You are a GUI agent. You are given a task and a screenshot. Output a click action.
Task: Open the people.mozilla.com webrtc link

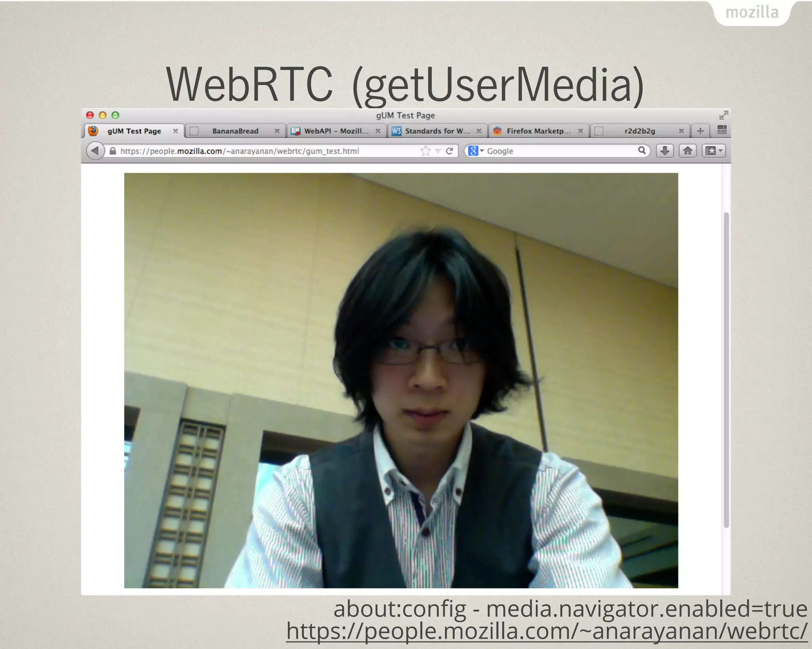coord(546,631)
